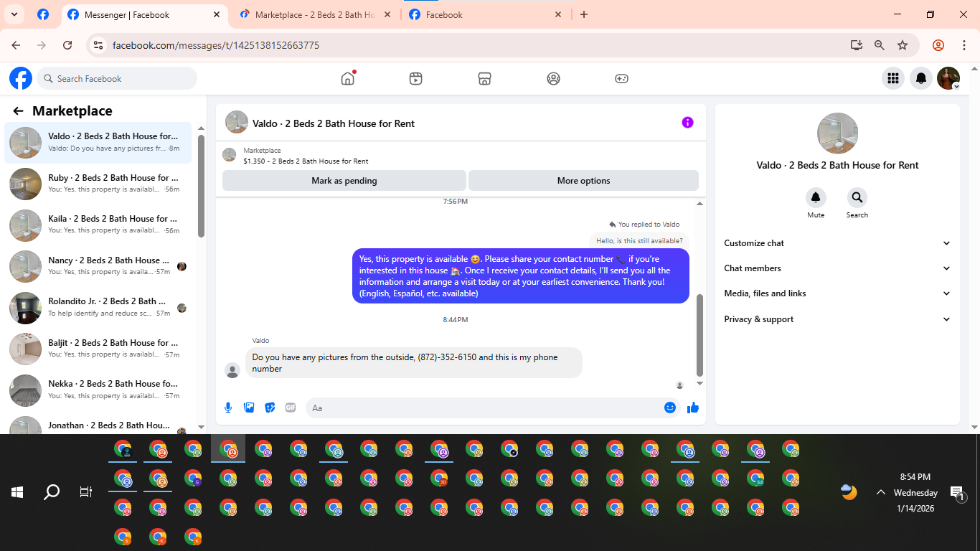
Task: Open Windows Task View
Action: [86, 492]
